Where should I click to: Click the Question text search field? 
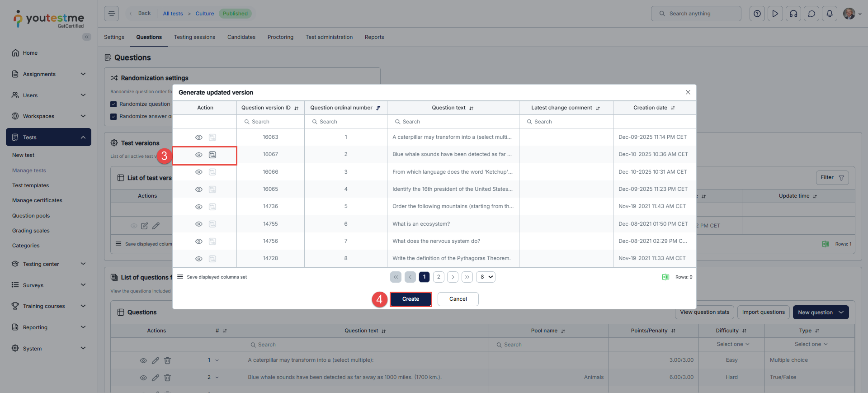pos(453,122)
